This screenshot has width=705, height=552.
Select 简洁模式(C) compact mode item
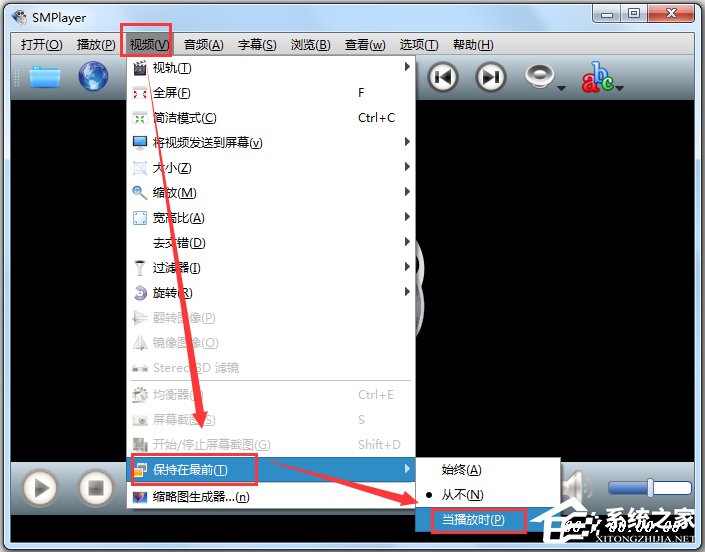(271, 118)
